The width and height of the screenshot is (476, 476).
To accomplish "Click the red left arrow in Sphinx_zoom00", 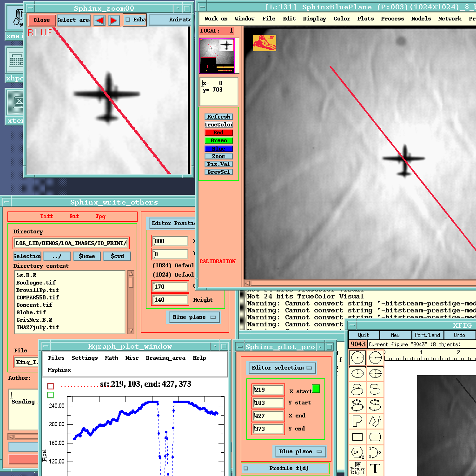I will coord(99,20).
